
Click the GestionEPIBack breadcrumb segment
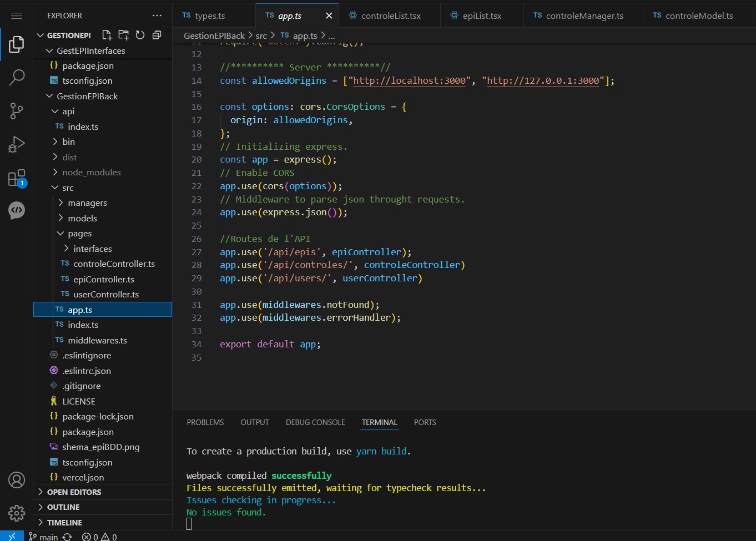(x=214, y=36)
